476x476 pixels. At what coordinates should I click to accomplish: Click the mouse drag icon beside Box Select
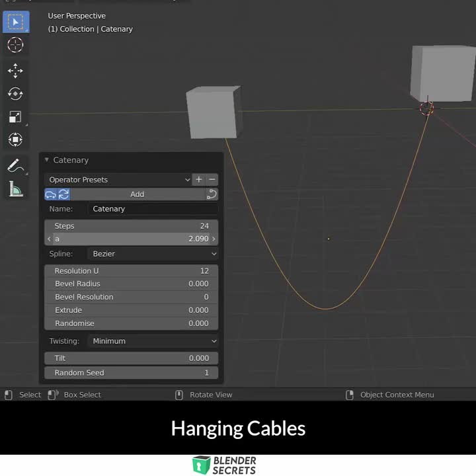click(53, 395)
